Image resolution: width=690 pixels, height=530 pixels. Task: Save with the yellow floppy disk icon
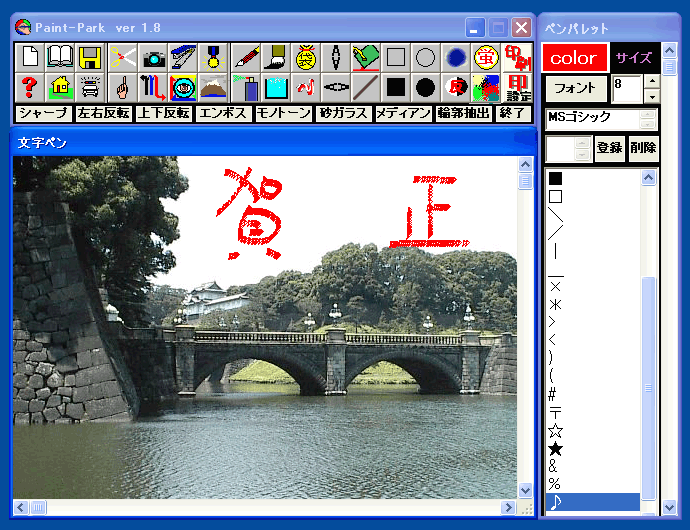(x=90, y=57)
